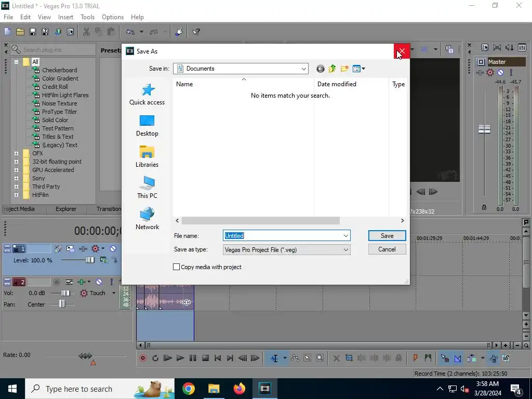Select the Zoom Edit tool magnifier icon
532x399 pixels.
coord(320,358)
